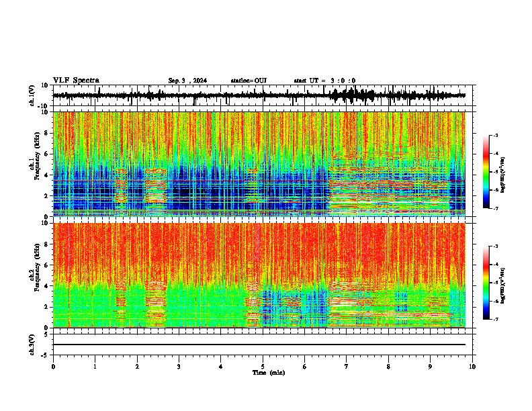
Task: Click the time axis tick label "5"
Action: coord(263,367)
